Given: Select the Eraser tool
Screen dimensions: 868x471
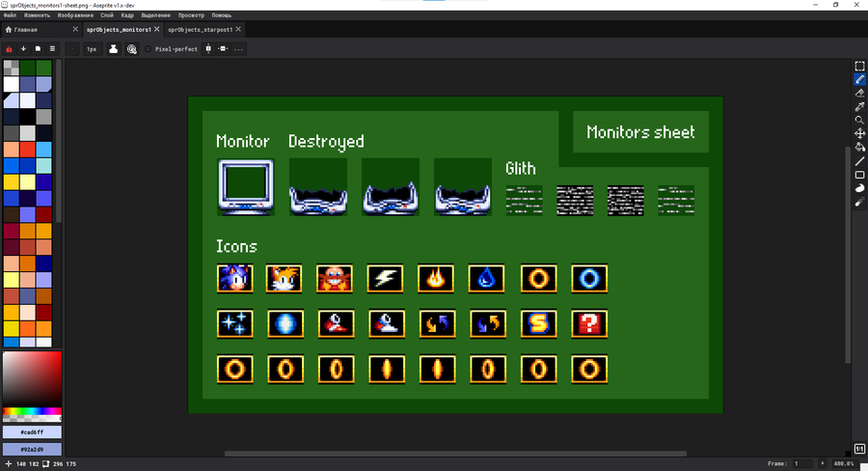Looking at the screenshot, I should 859,93.
